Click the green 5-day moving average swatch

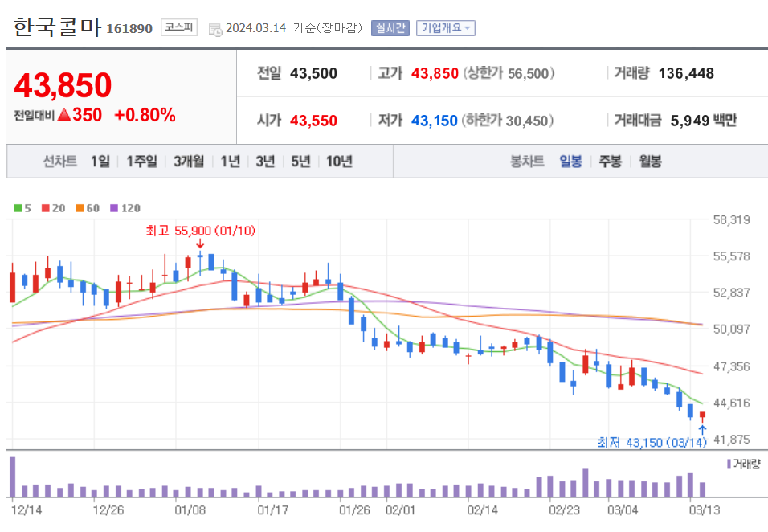pos(18,208)
